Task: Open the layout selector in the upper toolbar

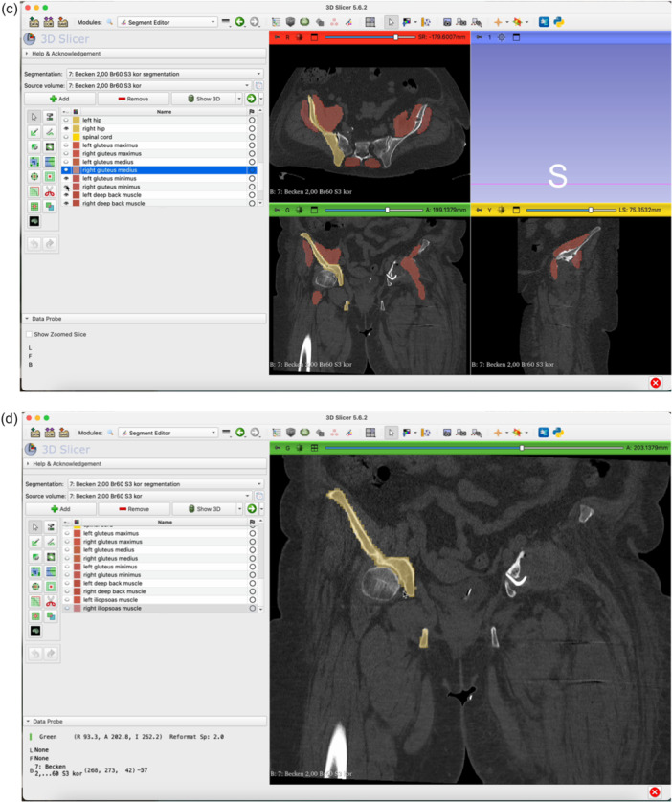Action: 370,22
